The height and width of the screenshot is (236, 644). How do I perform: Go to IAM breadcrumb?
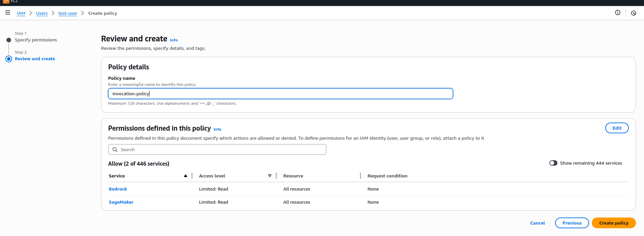(21, 13)
